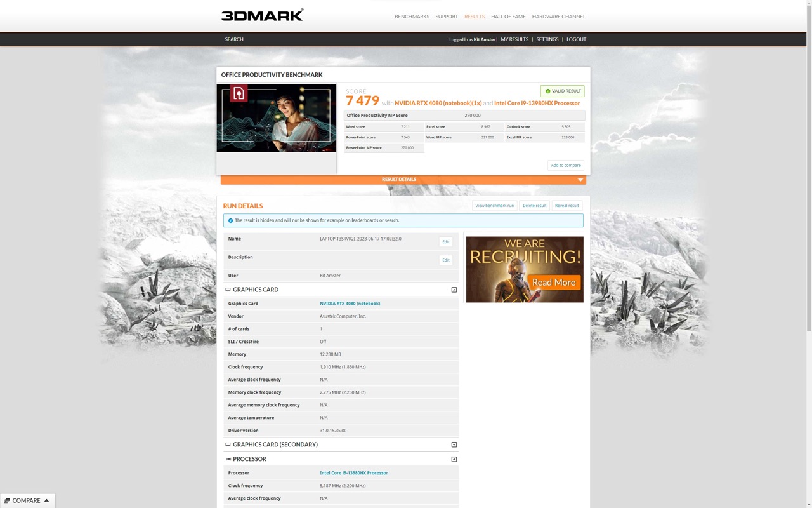The width and height of the screenshot is (812, 508).
Task: Click the result name LAPTOP-T3SRVK2I text
Action: (x=360, y=239)
